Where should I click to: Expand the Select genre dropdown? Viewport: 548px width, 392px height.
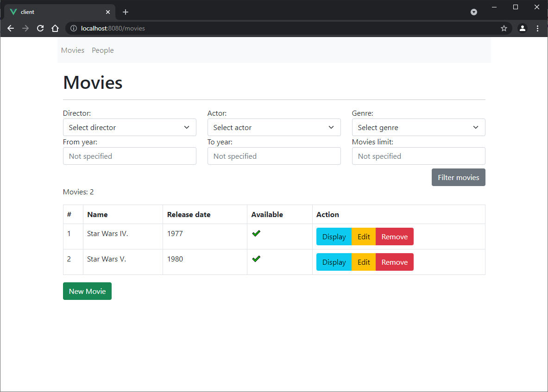pyautogui.click(x=418, y=127)
